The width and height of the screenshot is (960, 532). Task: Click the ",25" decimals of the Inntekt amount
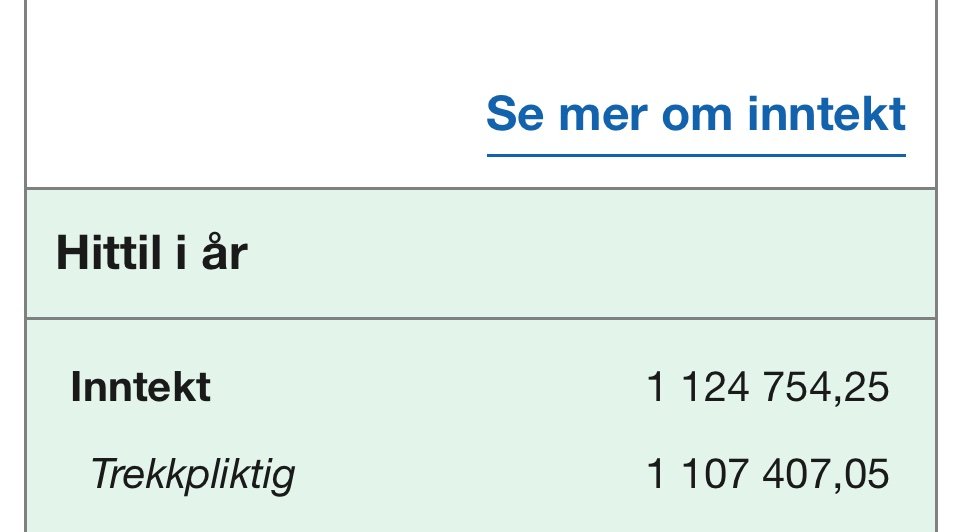863,387
